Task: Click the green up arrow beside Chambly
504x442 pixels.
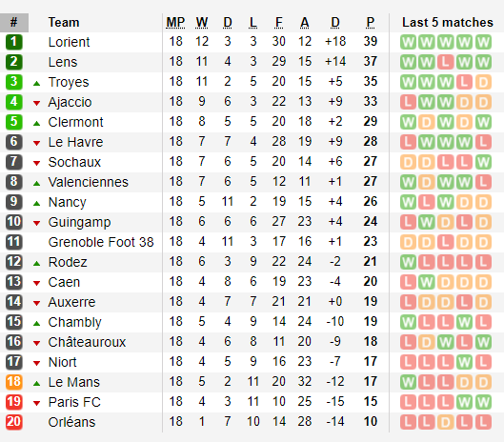Action: pos(36,323)
